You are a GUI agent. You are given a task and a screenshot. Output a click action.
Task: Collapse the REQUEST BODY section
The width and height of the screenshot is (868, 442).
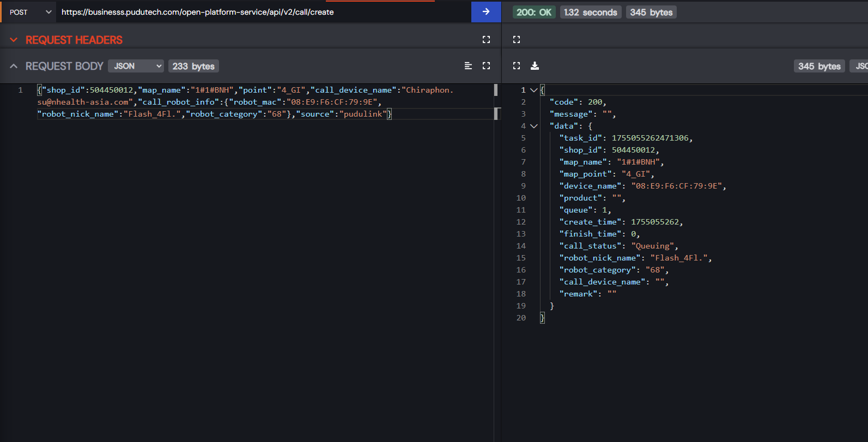click(x=14, y=66)
